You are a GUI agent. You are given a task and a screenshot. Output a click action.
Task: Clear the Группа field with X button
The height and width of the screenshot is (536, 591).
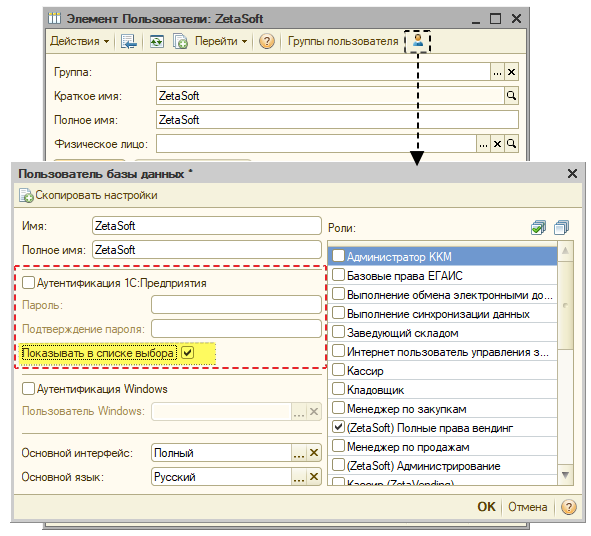click(x=511, y=72)
